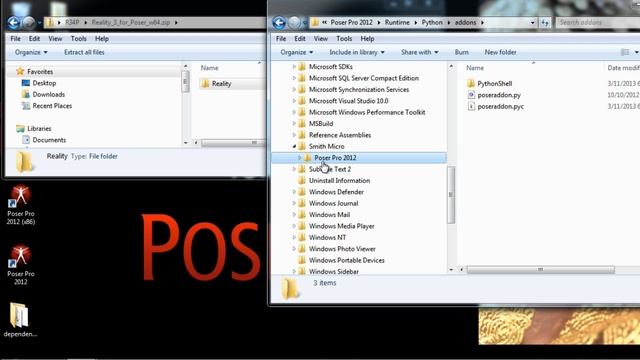Click Back arrow in the addons window
Viewport: 640px width, 360px height.
pyautogui.click(x=279, y=22)
